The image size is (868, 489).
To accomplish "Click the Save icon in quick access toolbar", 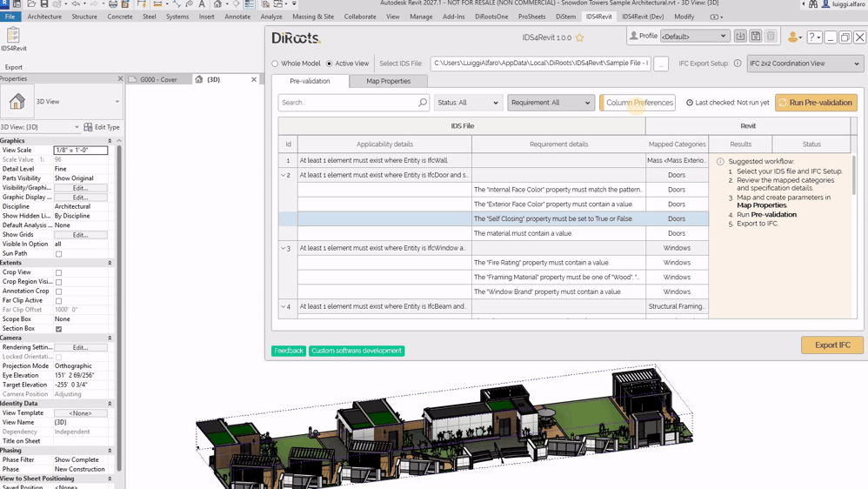I will tap(44, 3).
